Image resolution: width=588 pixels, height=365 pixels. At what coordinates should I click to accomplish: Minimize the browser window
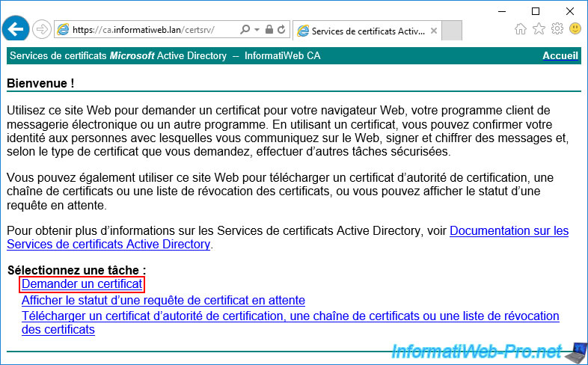click(x=502, y=11)
